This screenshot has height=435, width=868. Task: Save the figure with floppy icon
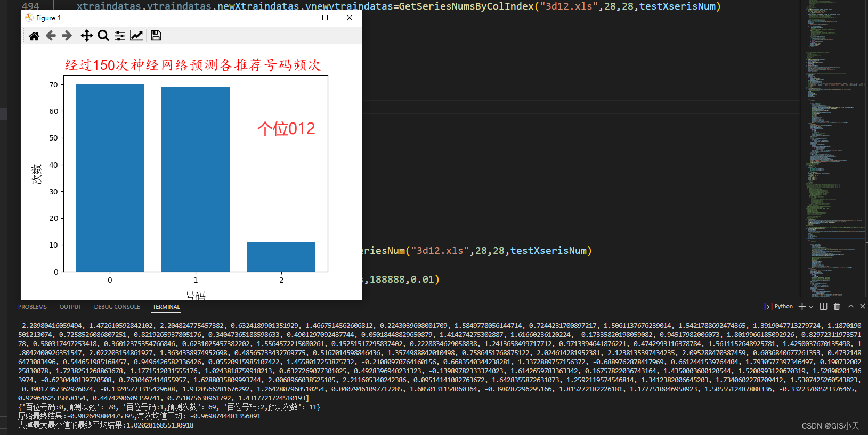156,36
